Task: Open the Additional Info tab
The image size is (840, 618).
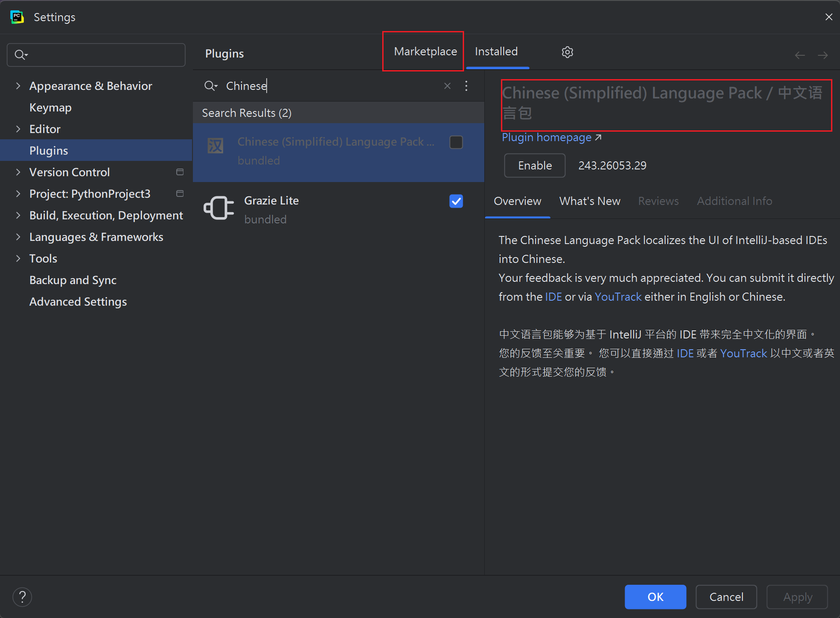Action: [x=735, y=201]
